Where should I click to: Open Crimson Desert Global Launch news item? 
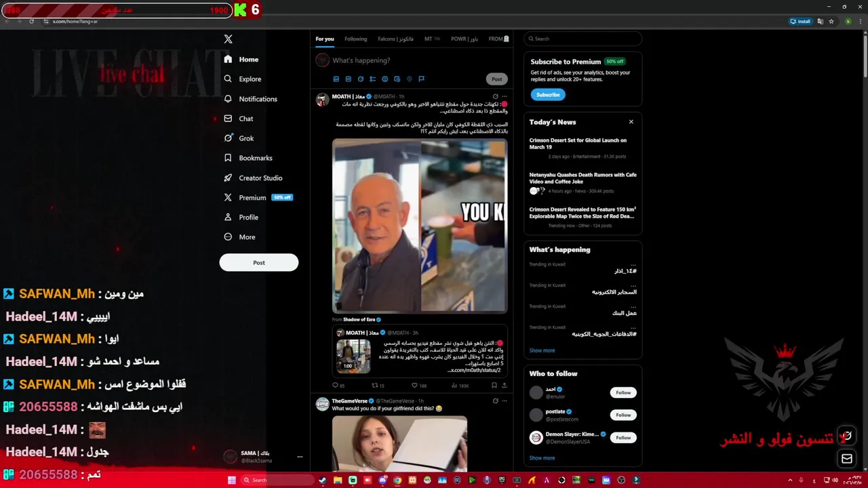tap(583, 148)
